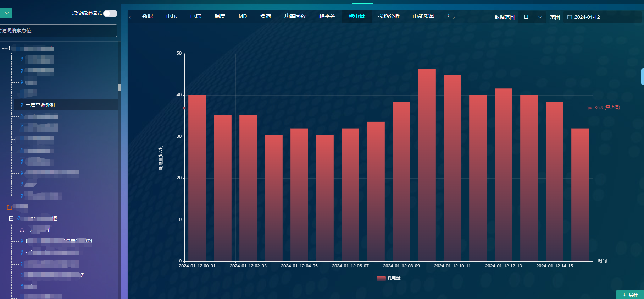
Task: Select the 三层空调外机 tree item
Action: [x=40, y=105]
